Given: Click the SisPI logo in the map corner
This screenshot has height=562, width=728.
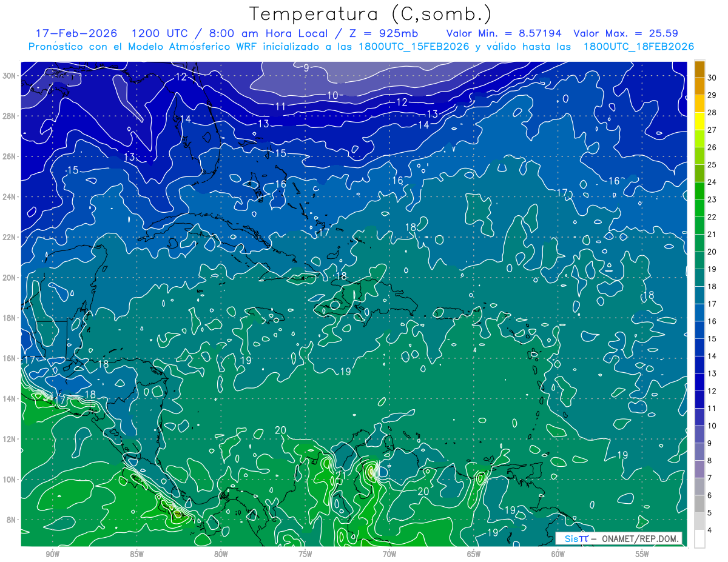Looking at the screenshot, I should (576, 538).
